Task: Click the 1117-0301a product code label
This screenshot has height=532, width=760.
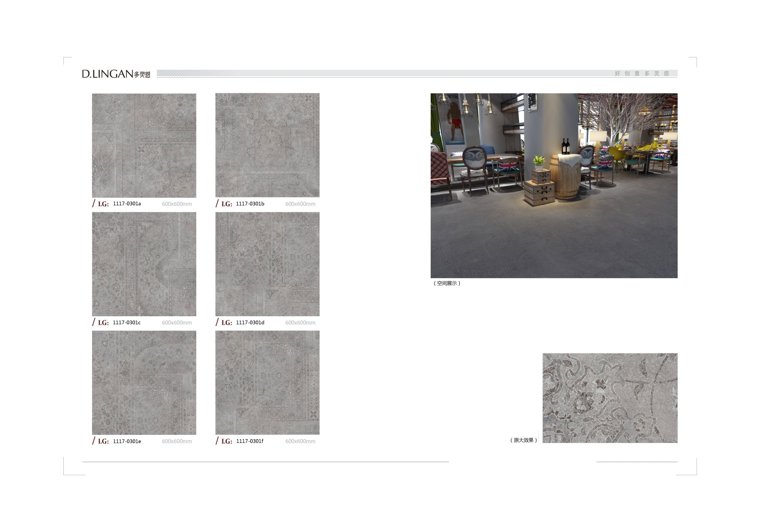Action: point(127,204)
